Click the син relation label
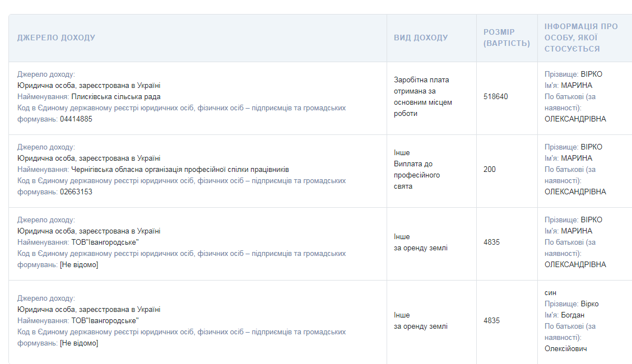The height and width of the screenshot is (364, 632). [550, 292]
